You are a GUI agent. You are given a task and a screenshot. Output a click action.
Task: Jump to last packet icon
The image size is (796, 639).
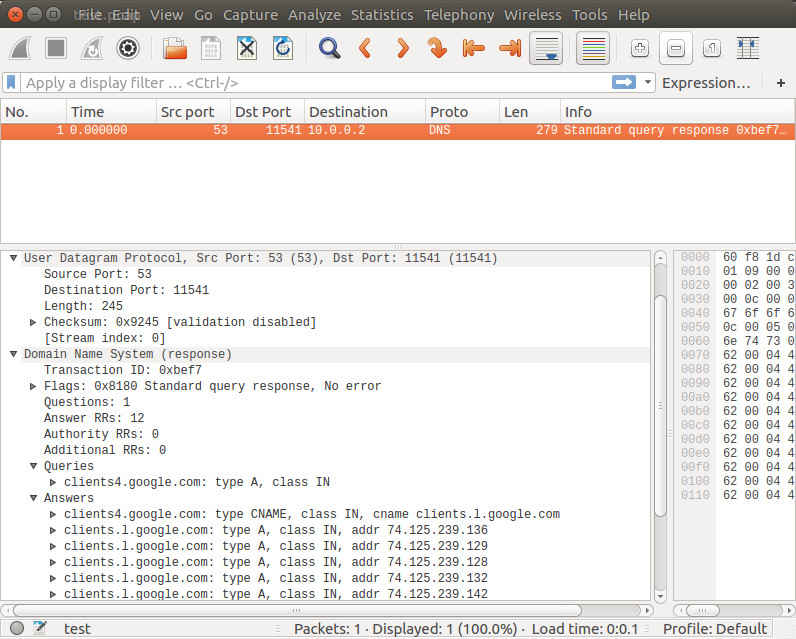click(509, 48)
